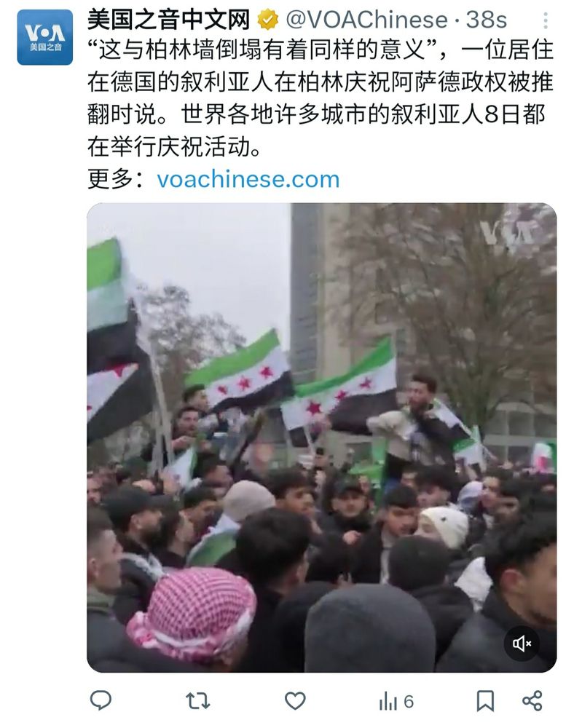View tweet analytics showing 6 views
The image size is (574, 728).
(x=396, y=701)
